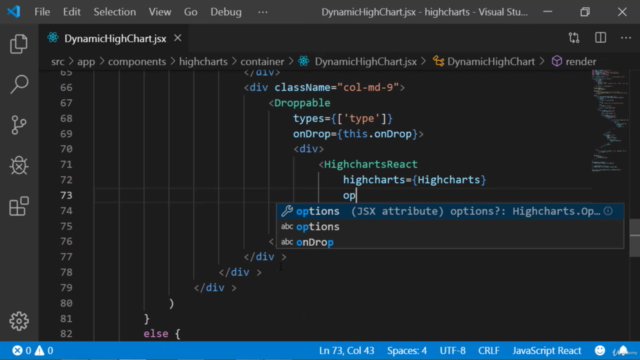
Task: Click the Droppable tag on line 67
Action: (x=302, y=103)
